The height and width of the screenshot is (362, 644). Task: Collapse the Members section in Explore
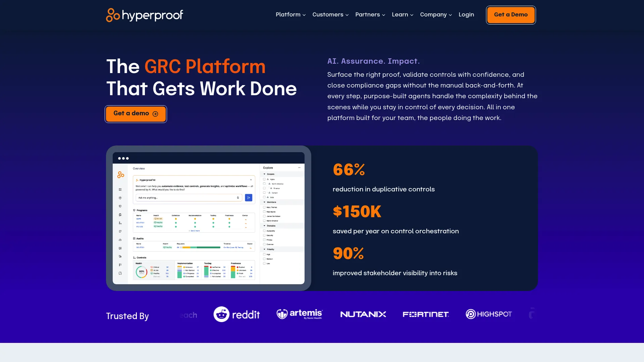(264, 202)
